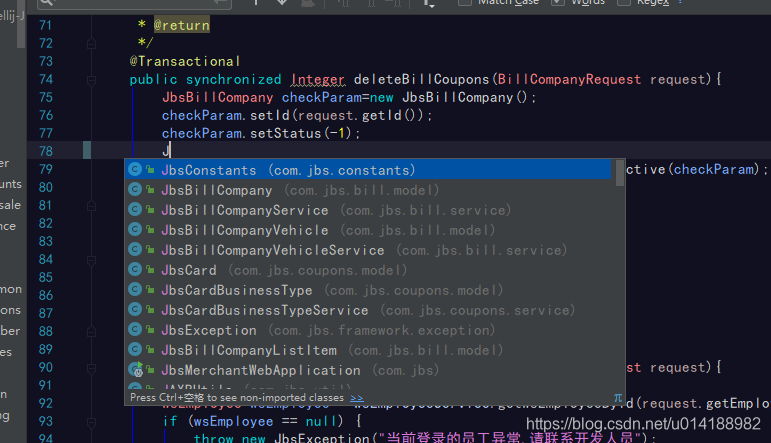Select JbsBillCompanyVehicle suggestion
Image resolution: width=771 pixels, height=443 pixels.
click(368, 230)
